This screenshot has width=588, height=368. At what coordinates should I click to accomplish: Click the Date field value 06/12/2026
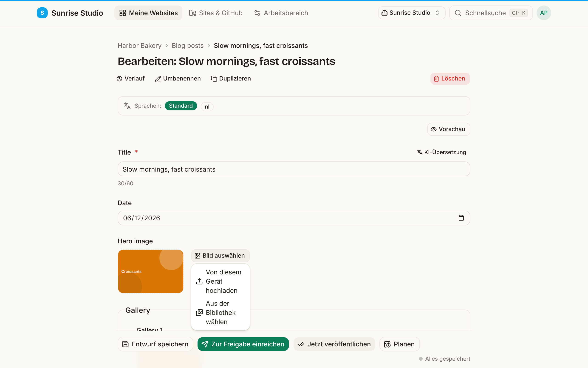(141, 218)
